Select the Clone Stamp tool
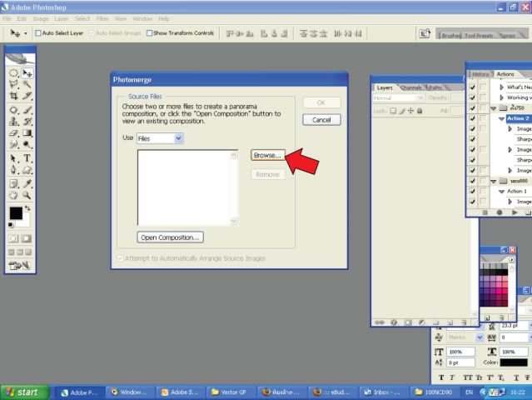 (x=13, y=122)
